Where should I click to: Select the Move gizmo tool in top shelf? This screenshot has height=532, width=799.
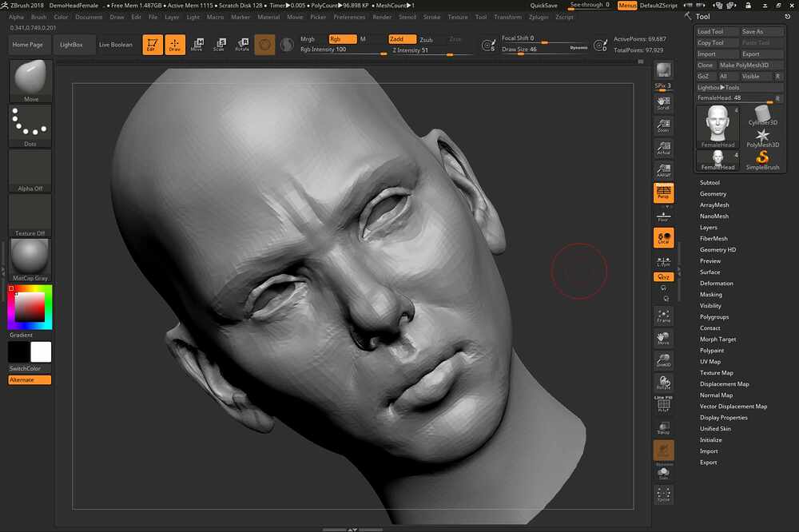click(x=197, y=45)
